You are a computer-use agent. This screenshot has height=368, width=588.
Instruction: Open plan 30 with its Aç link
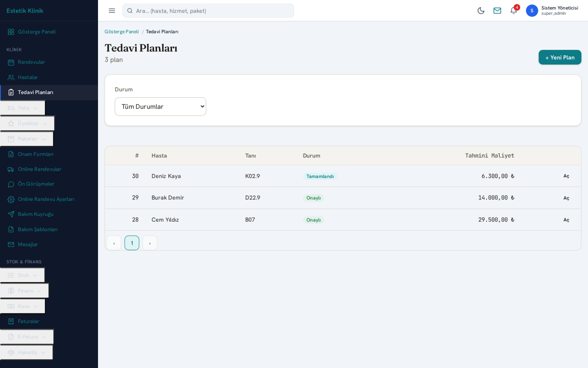pyautogui.click(x=566, y=176)
